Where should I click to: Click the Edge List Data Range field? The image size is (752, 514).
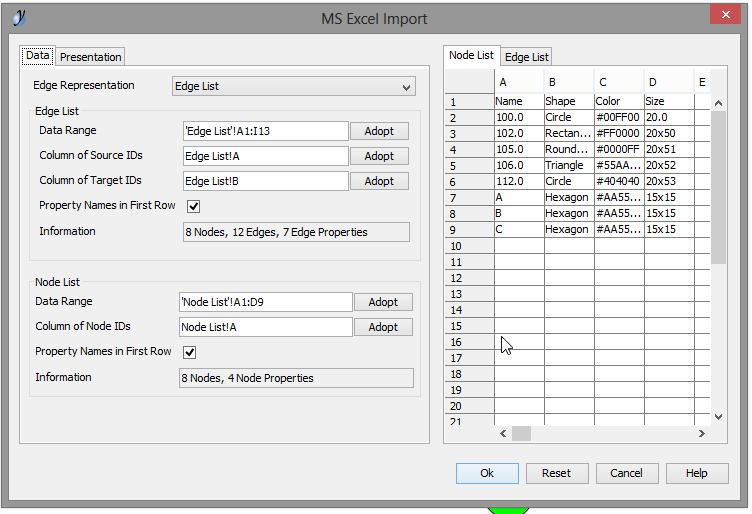click(x=265, y=131)
